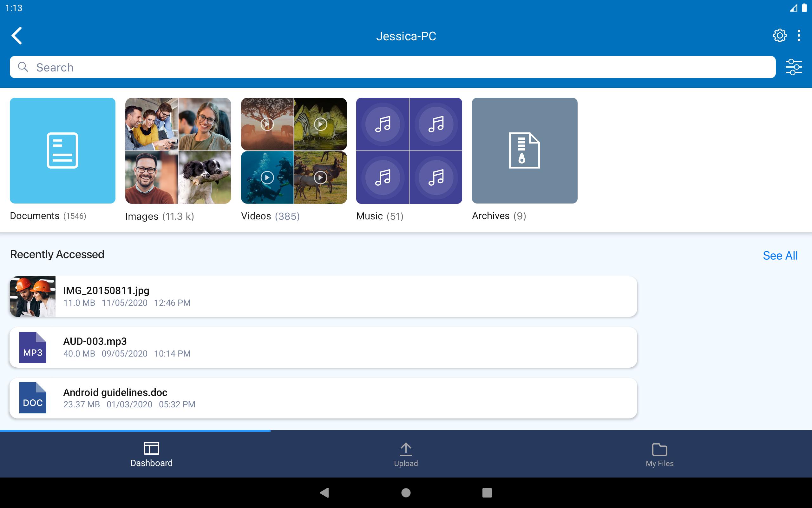Click the Jessica-PC title

406,36
